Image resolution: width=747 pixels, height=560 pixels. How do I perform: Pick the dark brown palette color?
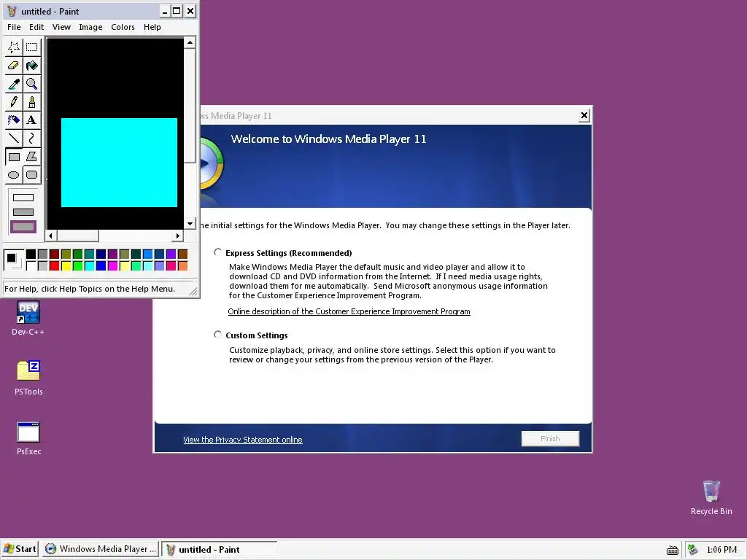tap(182, 254)
